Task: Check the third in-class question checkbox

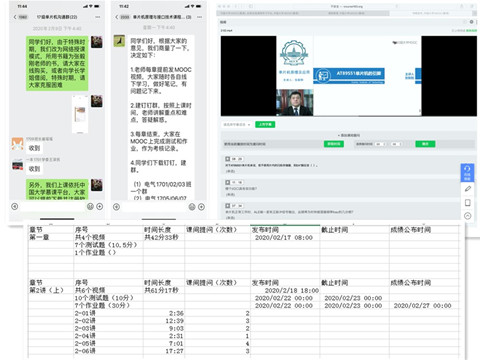Action: point(228,206)
